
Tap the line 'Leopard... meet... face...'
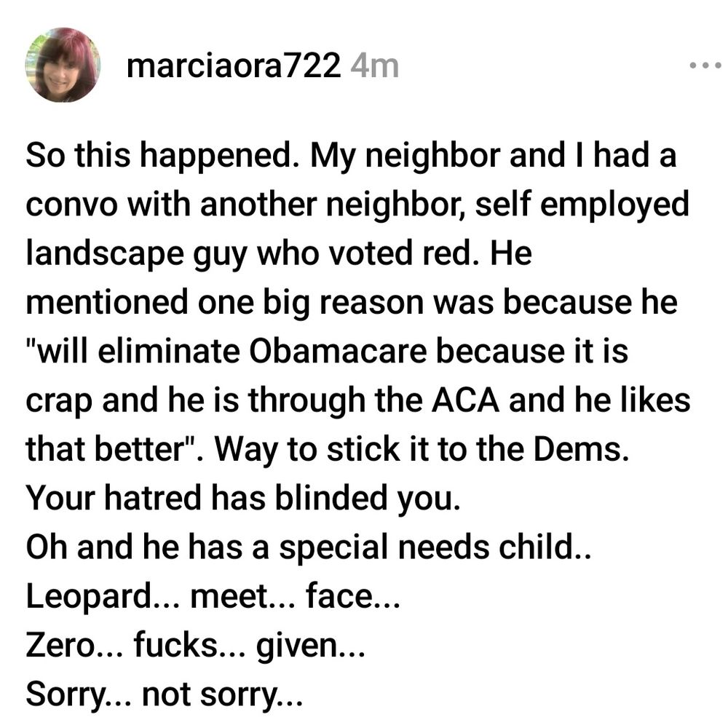(x=213, y=595)
